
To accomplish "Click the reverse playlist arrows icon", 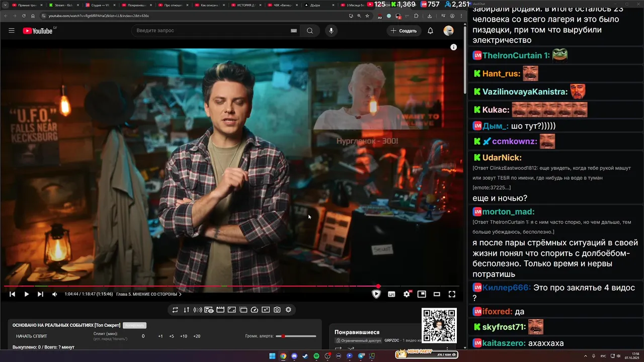I will pos(186,310).
